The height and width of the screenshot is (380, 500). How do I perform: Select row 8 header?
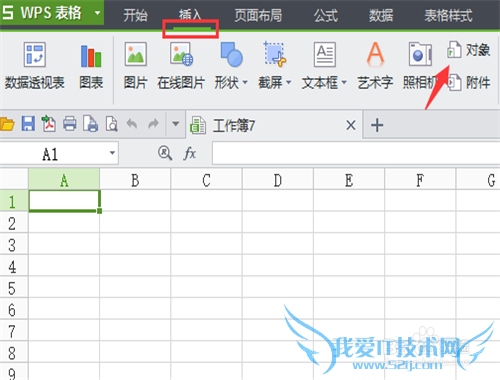[14, 352]
